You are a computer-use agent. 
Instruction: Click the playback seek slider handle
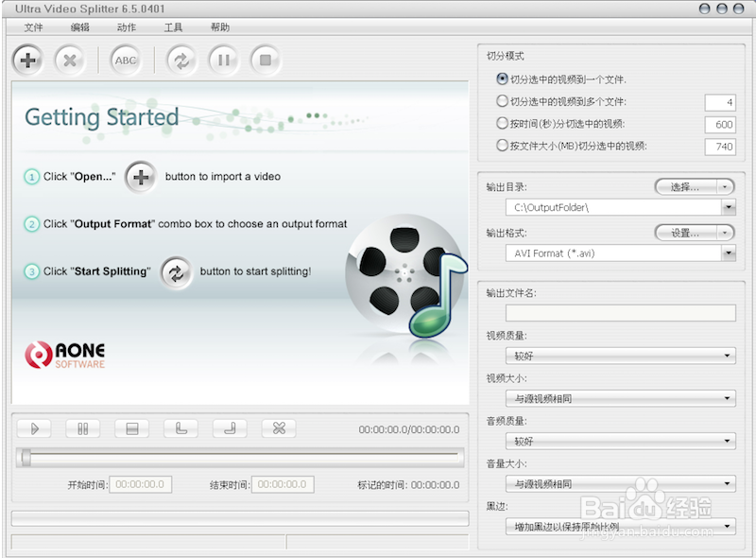[26, 458]
